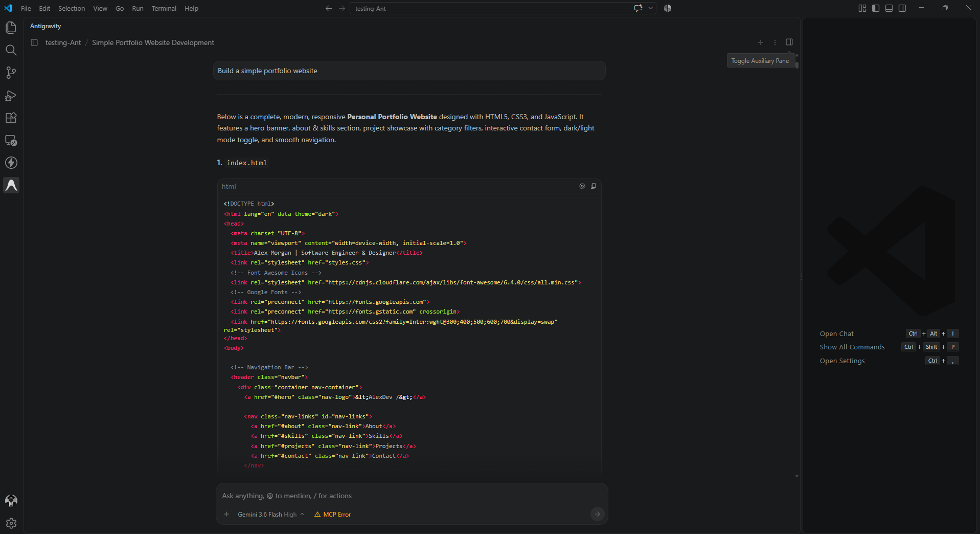Open the Selection menu
This screenshot has height=534, width=980.
(72, 9)
